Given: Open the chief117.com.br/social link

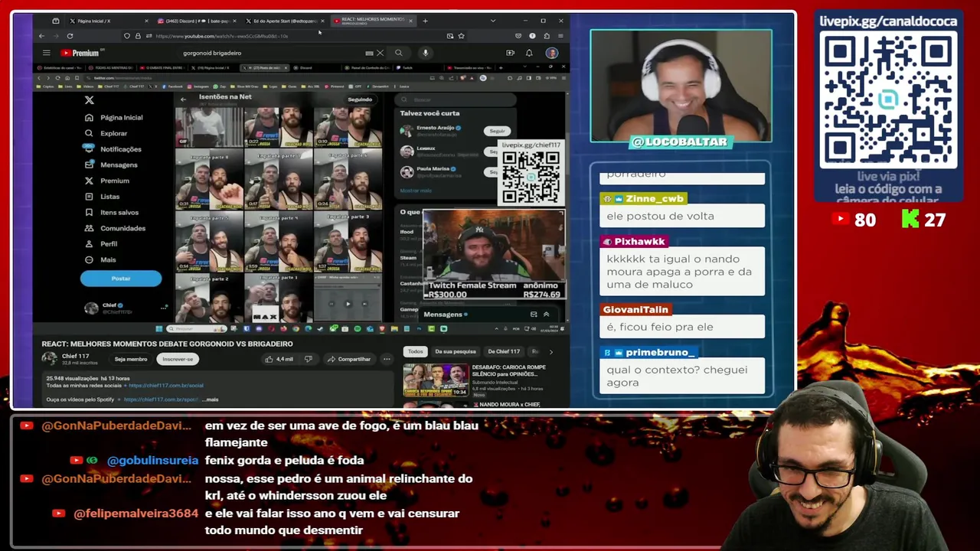Looking at the screenshot, I should (x=166, y=386).
